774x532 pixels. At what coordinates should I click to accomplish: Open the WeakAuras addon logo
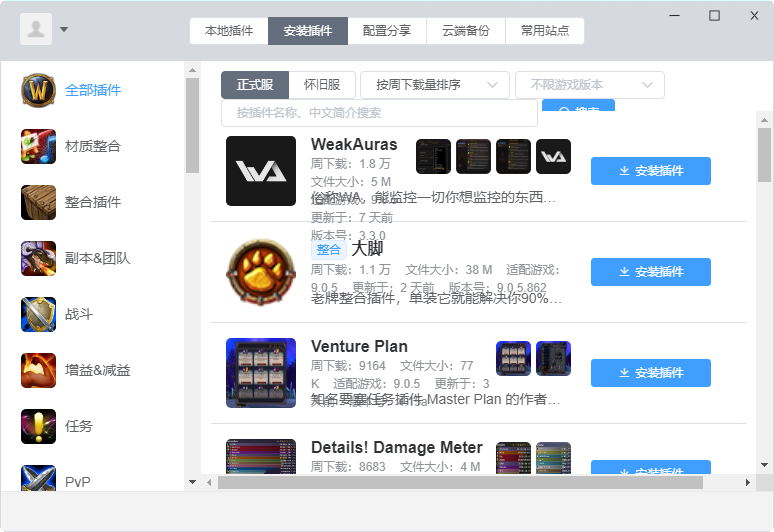tap(261, 171)
